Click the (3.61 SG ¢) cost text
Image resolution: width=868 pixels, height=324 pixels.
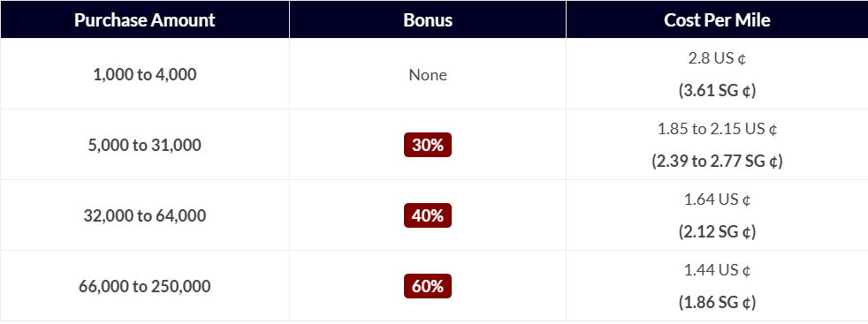(717, 90)
